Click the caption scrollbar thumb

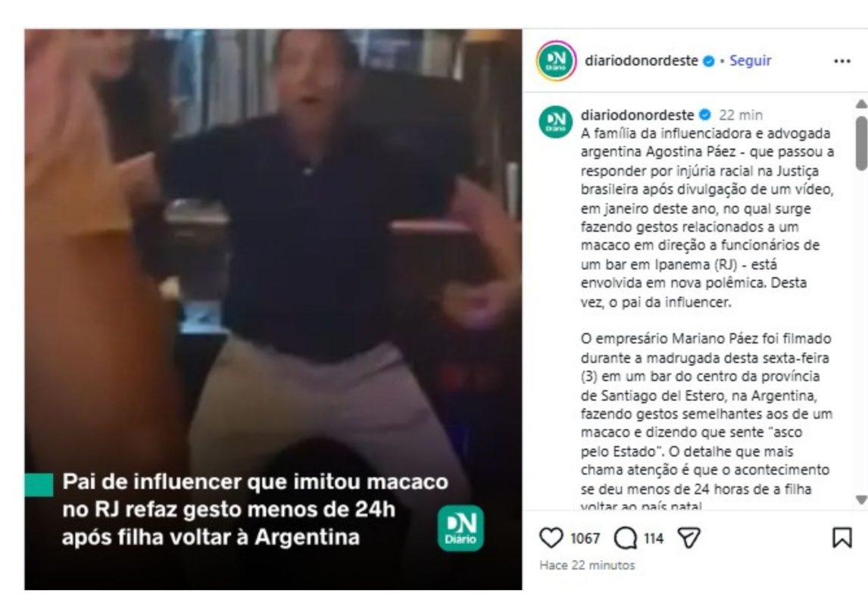860,143
